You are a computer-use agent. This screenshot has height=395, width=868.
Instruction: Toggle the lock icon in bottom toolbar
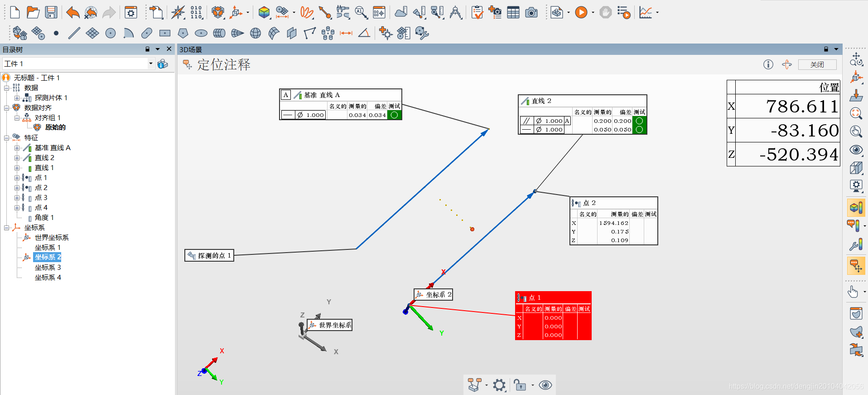[520, 385]
